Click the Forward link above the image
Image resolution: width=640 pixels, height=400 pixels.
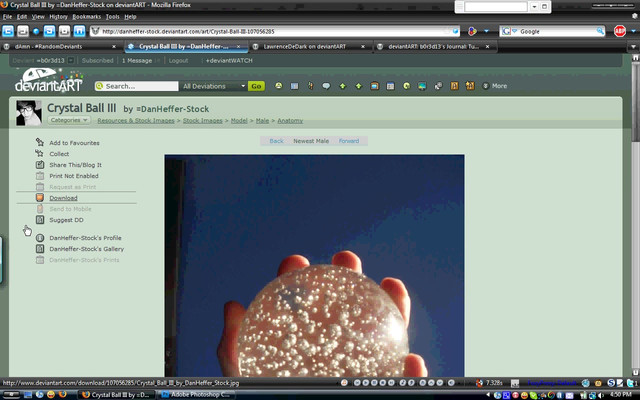coord(349,141)
